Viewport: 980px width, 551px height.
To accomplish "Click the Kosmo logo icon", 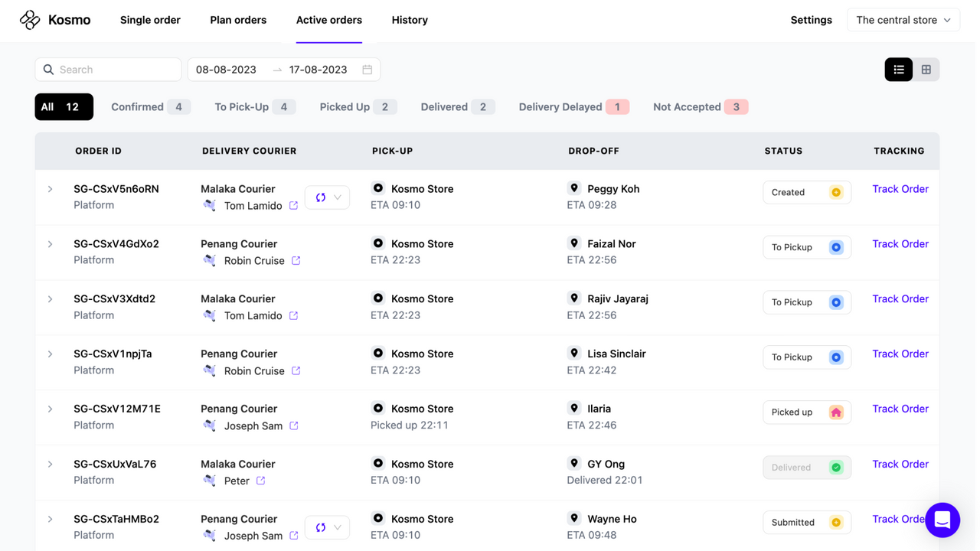I will point(30,20).
